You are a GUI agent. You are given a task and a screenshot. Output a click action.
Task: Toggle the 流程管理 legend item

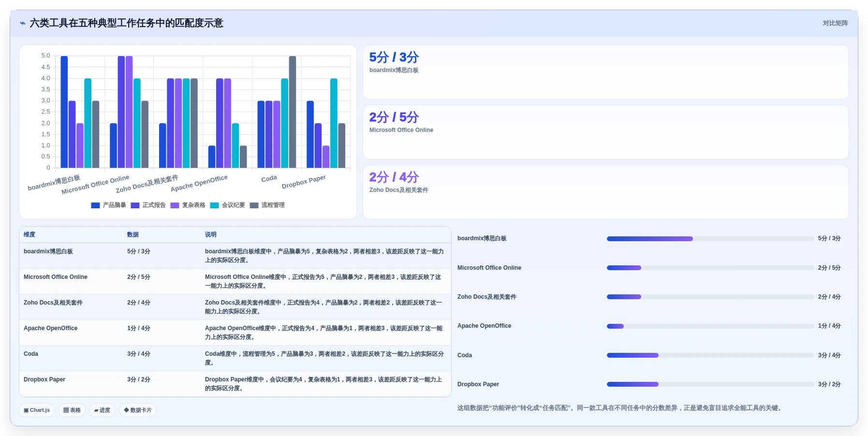click(267, 205)
